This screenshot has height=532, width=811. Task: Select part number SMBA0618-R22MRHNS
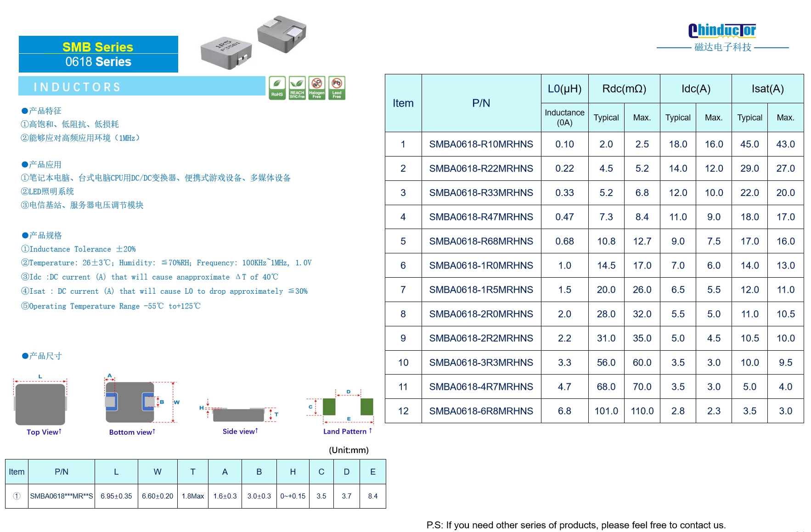point(481,168)
